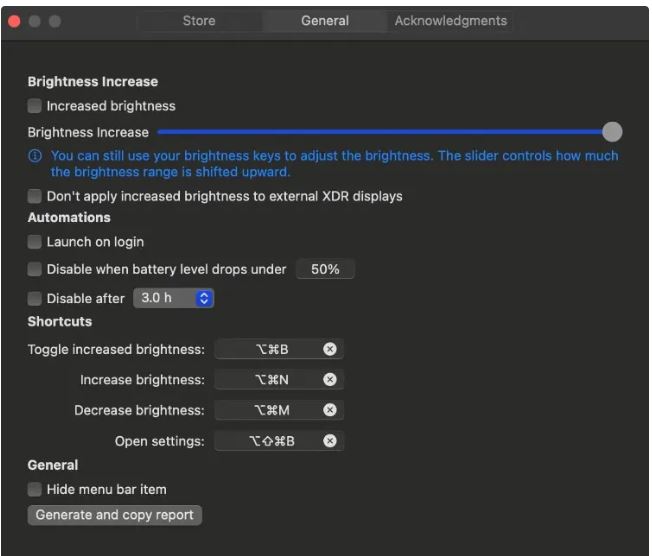
Task: Switch to the Store tab
Action: tap(199, 21)
